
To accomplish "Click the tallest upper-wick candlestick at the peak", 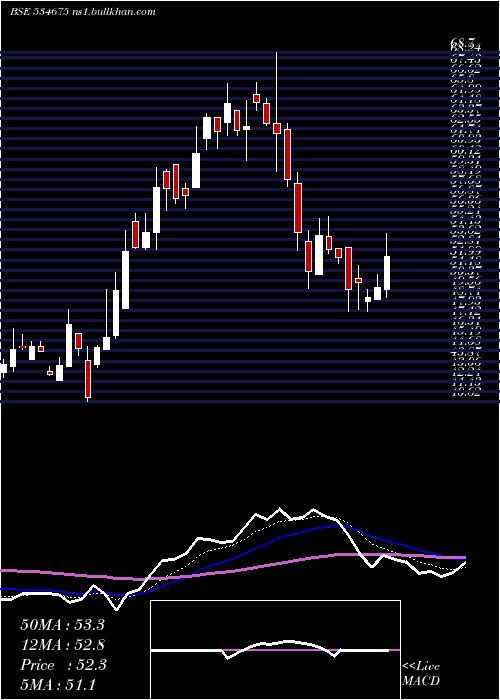I will click(x=277, y=112).
